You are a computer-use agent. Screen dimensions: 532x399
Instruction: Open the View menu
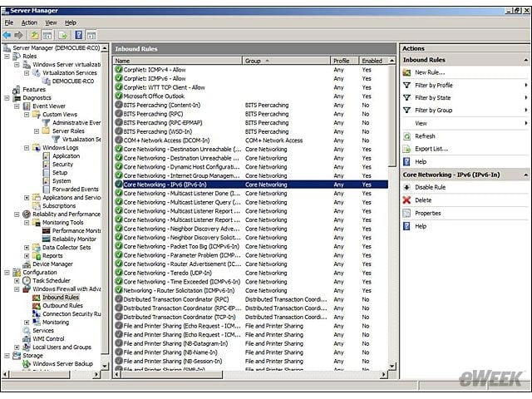click(51, 22)
